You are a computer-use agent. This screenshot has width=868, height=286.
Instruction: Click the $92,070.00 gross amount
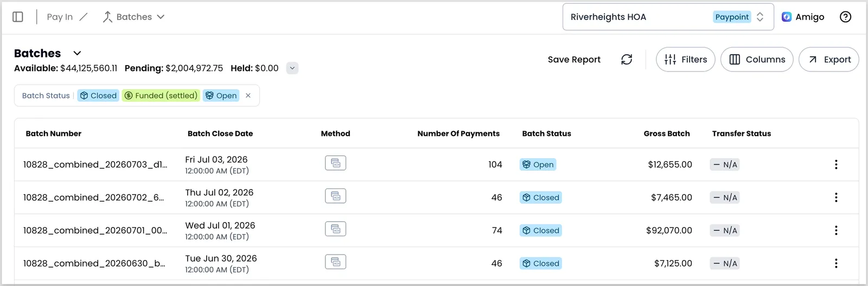669,231
